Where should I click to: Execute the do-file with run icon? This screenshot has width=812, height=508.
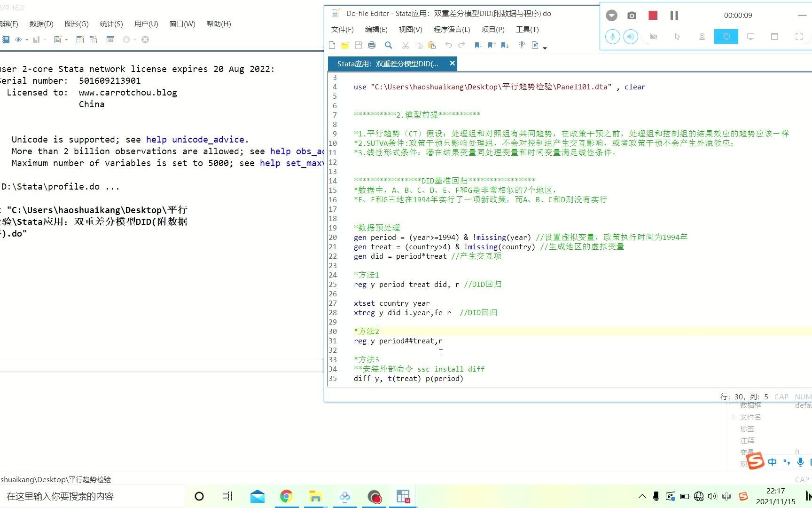pyautogui.click(x=535, y=45)
